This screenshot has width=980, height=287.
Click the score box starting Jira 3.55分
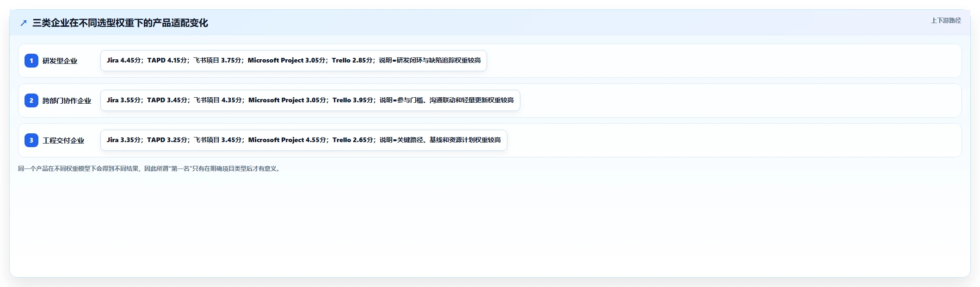tap(310, 100)
